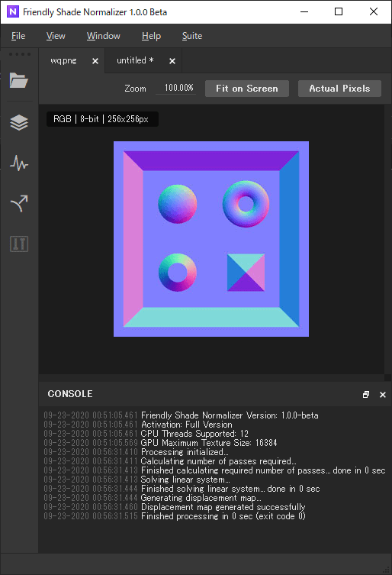
Task: Open the Help menu
Action: pyautogui.click(x=151, y=36)
